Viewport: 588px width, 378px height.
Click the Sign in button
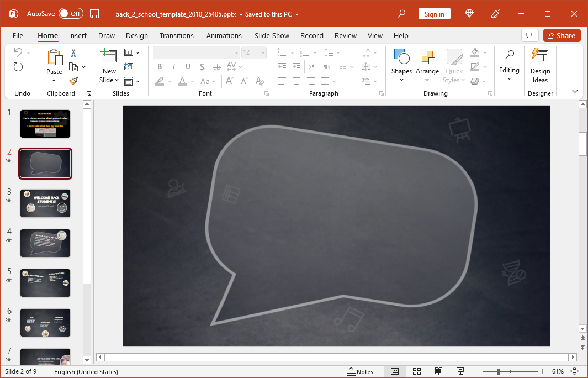tap(434, 14)
